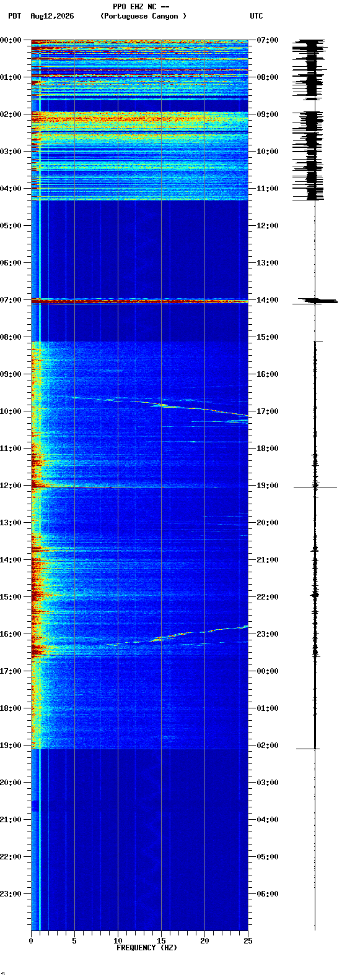The height and width of the screenshot is (980, 342).
Task: Click the 25 Hz frequency axis tick label
Action: click(x=248, y=941)
